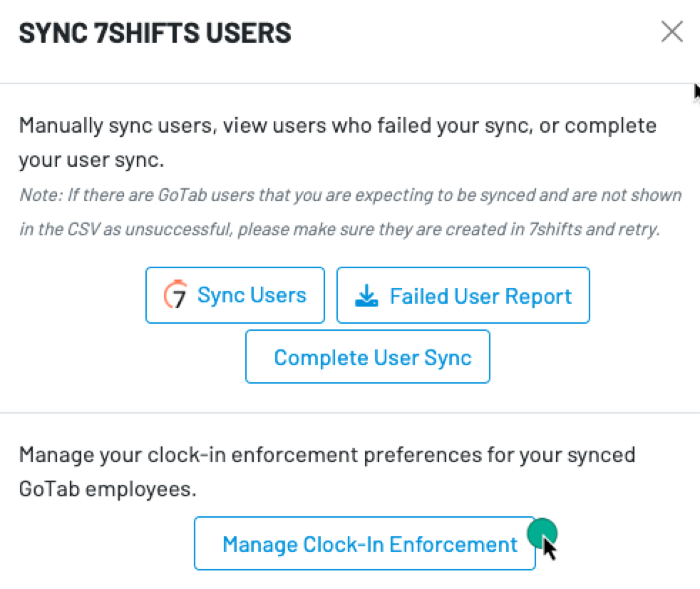This screenshot has height=589, width=700.
Task: Click the manual sync instructions paragraph
Action: click(x=339, y=141)
